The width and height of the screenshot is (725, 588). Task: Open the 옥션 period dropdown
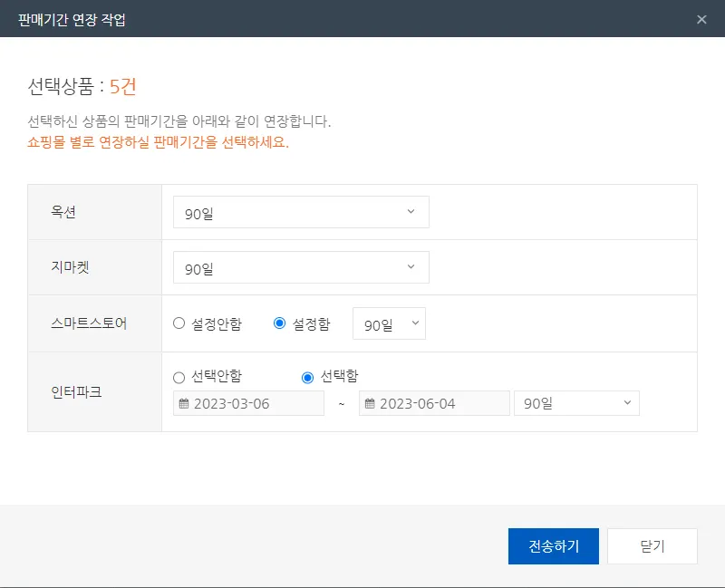click(301, 212)
